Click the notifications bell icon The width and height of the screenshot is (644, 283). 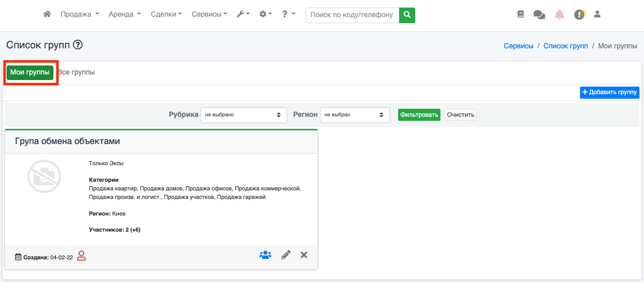pyautogui.click(x=559, y=15)
